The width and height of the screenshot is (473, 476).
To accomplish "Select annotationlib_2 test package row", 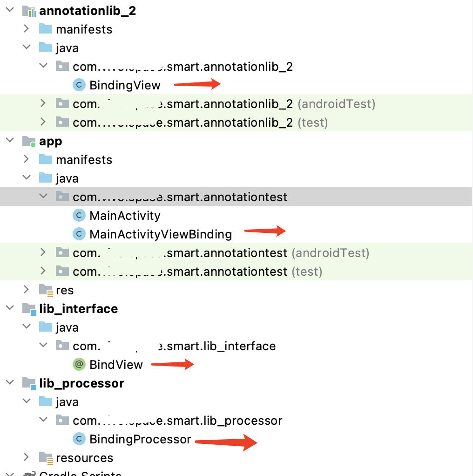I will click(x=236, y=122).
